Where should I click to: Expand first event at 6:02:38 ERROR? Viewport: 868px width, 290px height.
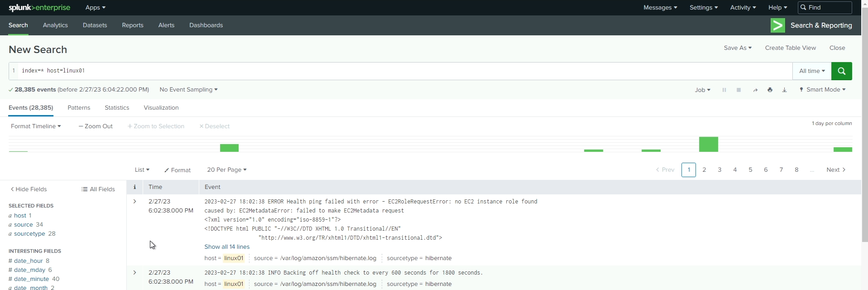pos(134,202)
